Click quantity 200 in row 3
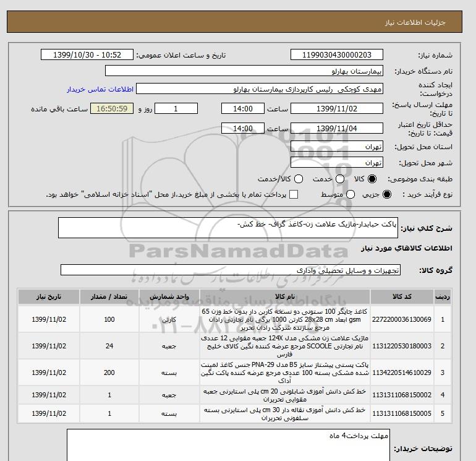Image resolution: width=476 pixels, height=461 pixels. click(x=109, y=373)
